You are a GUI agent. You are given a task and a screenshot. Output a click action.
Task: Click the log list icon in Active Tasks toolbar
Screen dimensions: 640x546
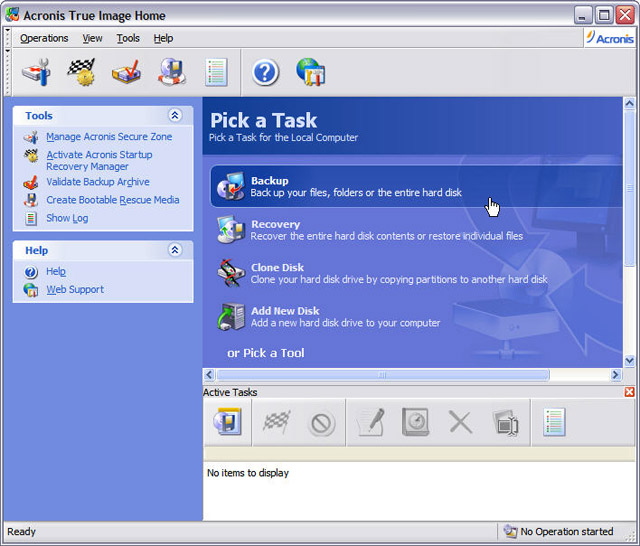(554, 422)
